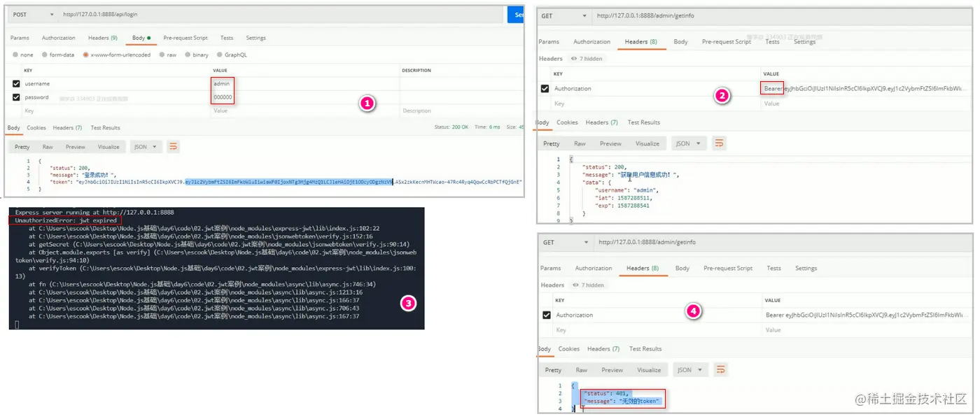Select x-www-form-urlencoded body type radio
Viewport: 980px width, 419px height.
(85, 55)
